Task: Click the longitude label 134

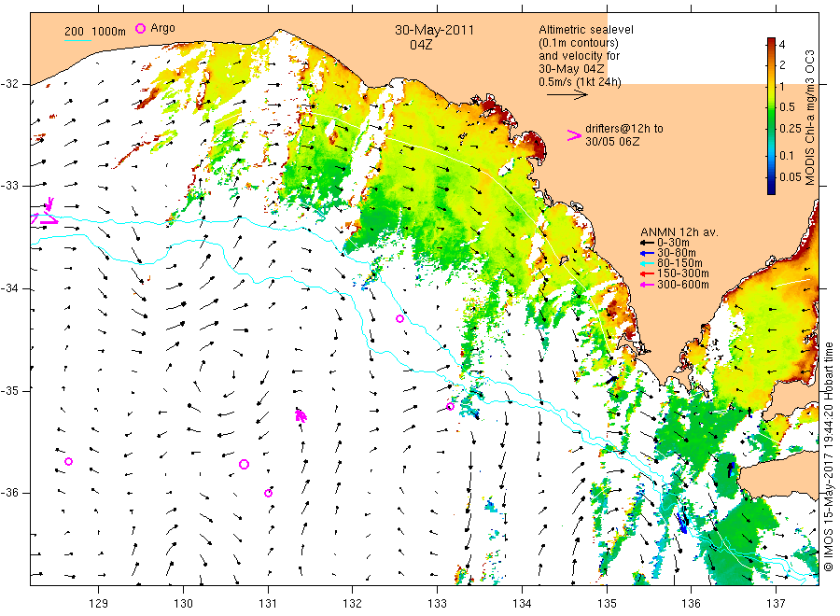Action: point(522,604)
